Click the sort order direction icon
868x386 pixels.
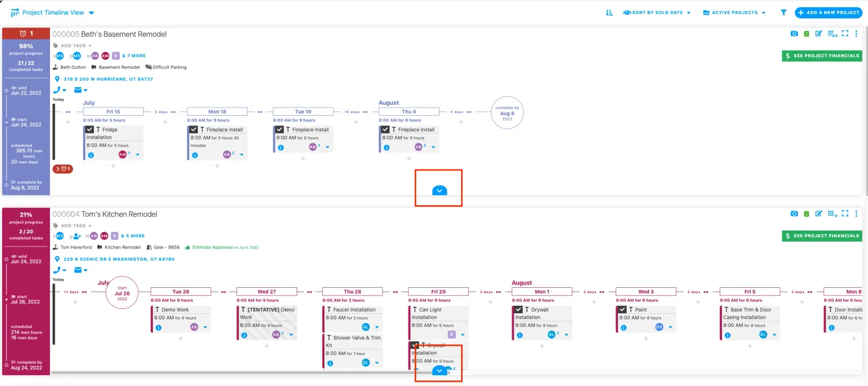tap(609, 12)
